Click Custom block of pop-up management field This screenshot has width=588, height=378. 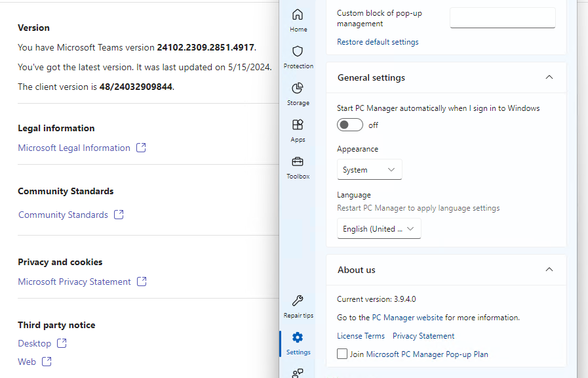pyautogui.click(x=503, y=18)
